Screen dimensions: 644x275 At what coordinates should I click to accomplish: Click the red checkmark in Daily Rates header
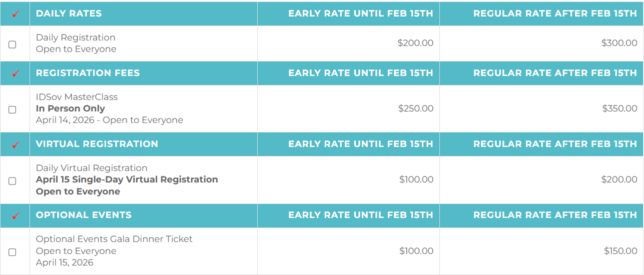click(15, 14)
